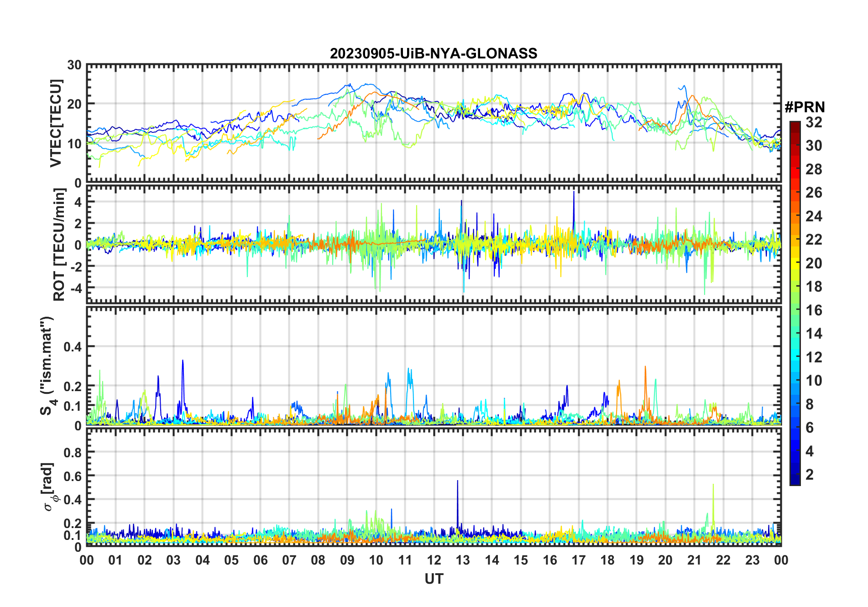Click the plot title 20230905-UiB-NYA-GLONASS

point(434,54)
